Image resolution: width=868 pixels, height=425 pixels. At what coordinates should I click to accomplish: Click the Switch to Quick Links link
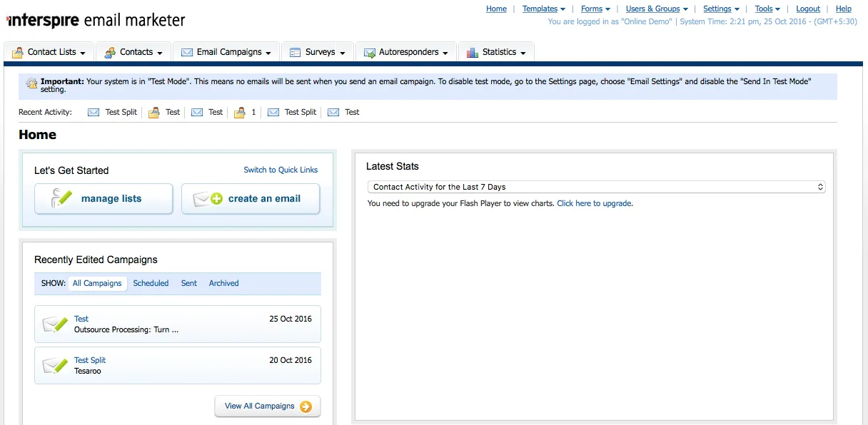281,170
